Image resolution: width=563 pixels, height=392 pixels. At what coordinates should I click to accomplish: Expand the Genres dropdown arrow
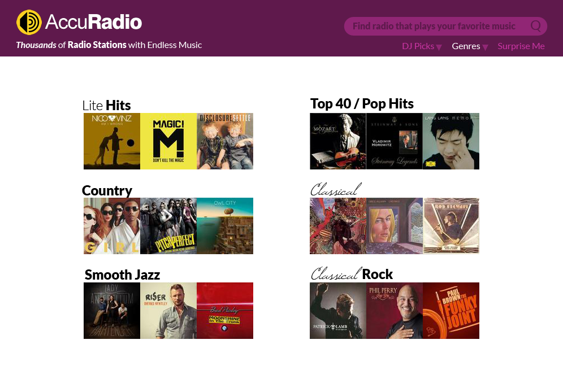click(x=485, y=47)
